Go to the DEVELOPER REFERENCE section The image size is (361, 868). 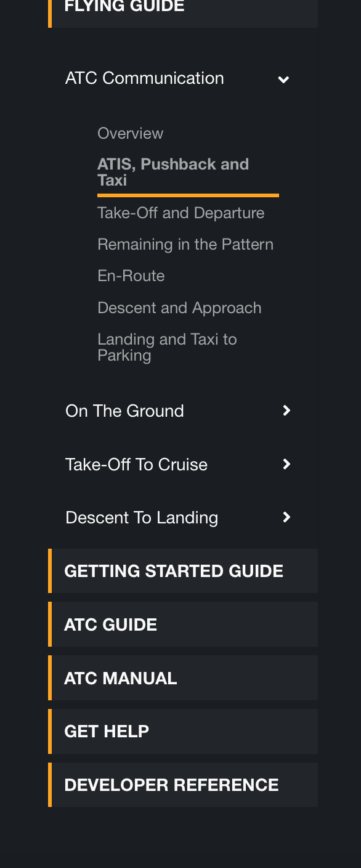tap(171, 785)
